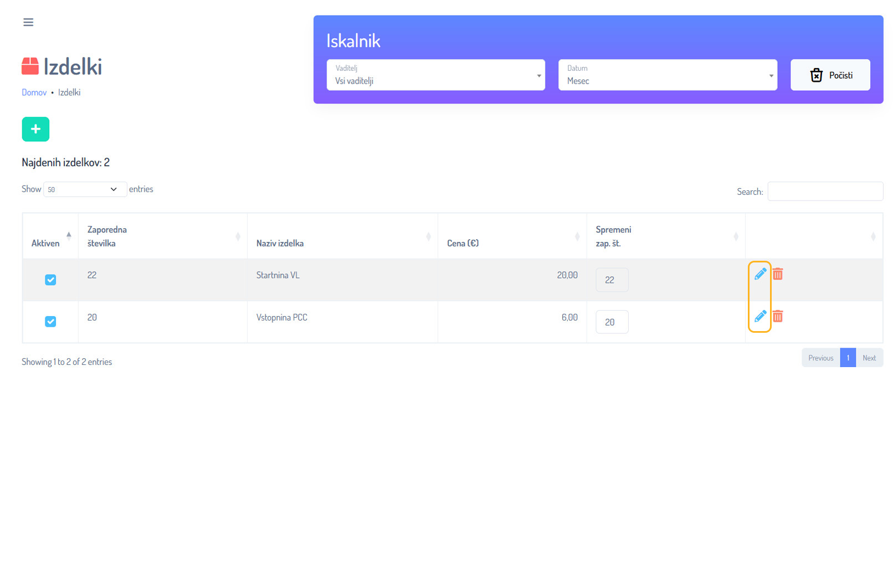Open the Vaditelj dropdown
893x588 pixels.
tap(435, 75)
